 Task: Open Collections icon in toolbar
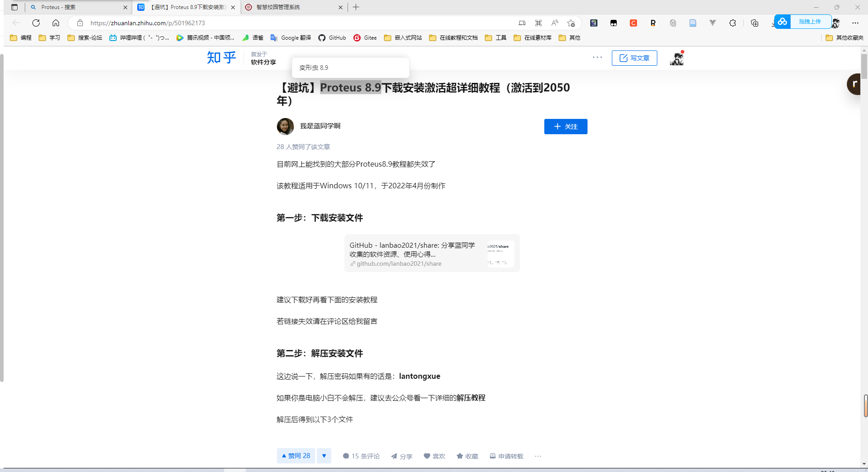pyautogui.click(x=755, y=23)
